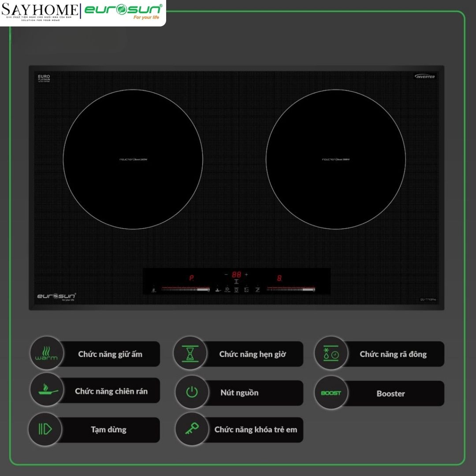Click the red P display for left zone
Screen dimensions: 476x476
pyautogui.click(x=192, y=278)
